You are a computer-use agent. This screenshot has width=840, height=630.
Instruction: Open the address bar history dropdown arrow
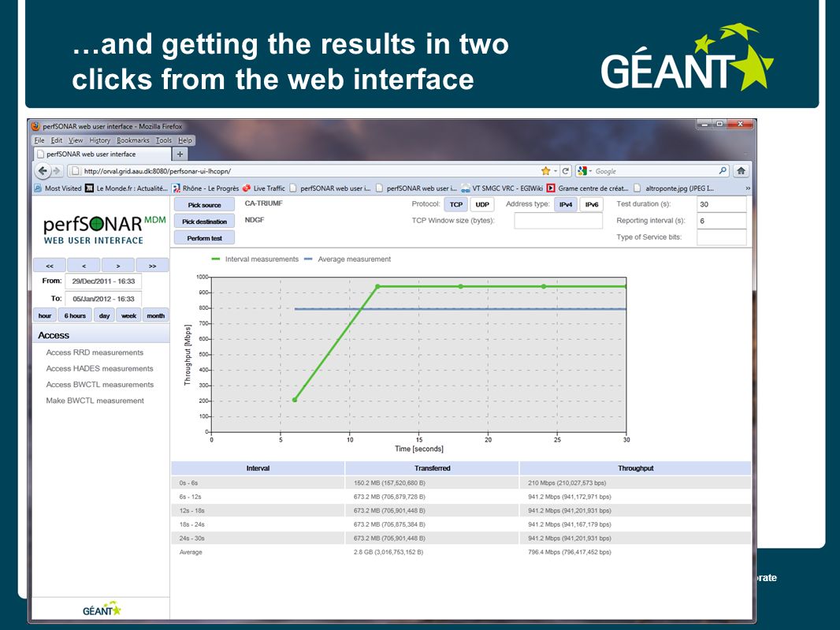tap(556, 171)
